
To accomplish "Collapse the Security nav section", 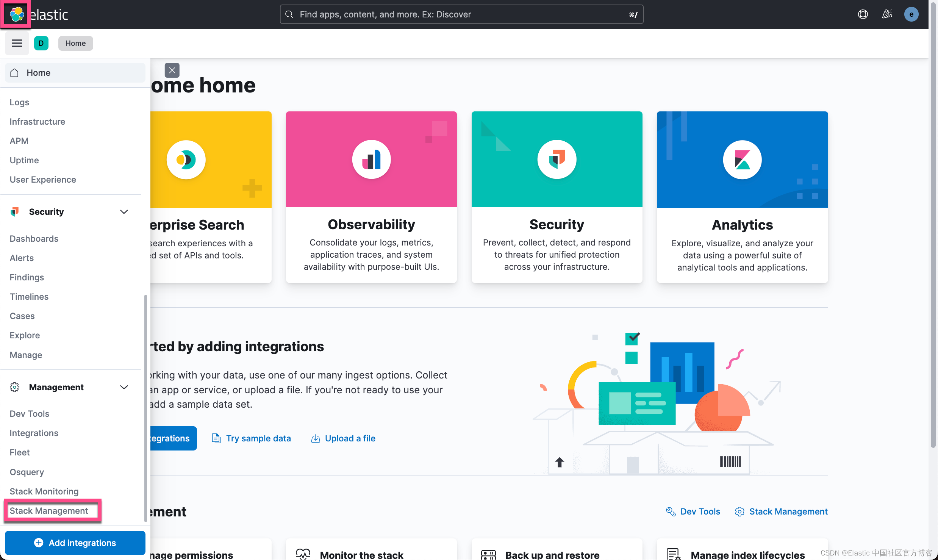I will 124,212.
